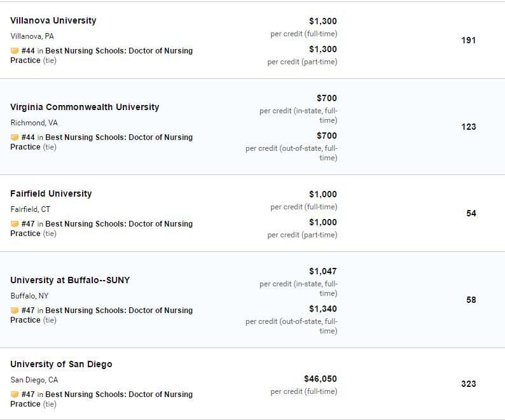Click Villanova's enrollment number 191
Viewport: 505px width, 420px height.
(x=468, y=40)
